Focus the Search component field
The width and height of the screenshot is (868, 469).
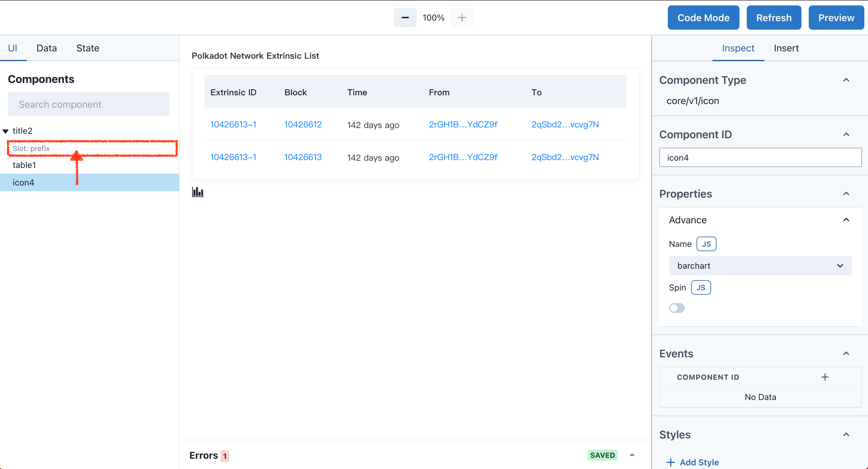click(x=89, y=104)
